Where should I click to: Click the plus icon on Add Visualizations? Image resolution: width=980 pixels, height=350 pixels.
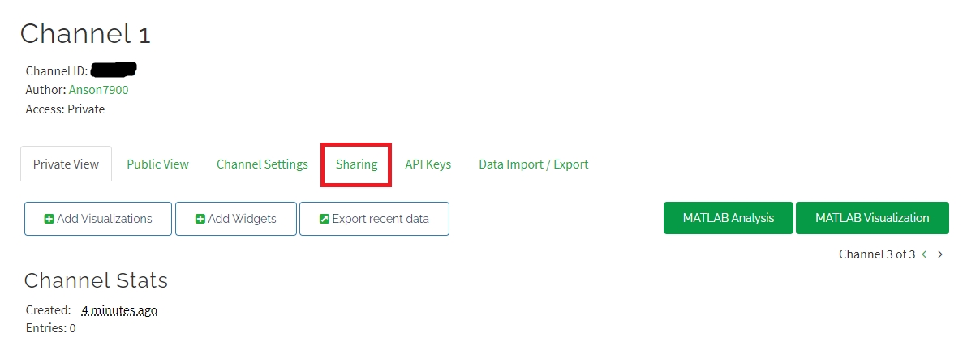click(49, 219)
